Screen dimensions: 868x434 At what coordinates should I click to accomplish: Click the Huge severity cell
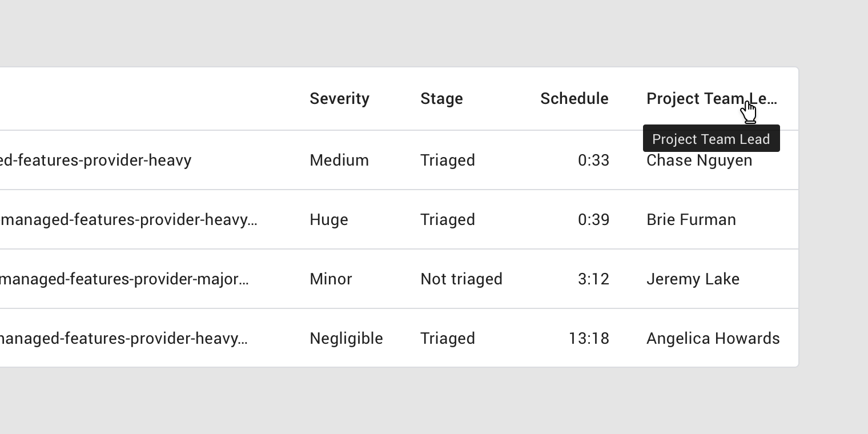(328, 220)
